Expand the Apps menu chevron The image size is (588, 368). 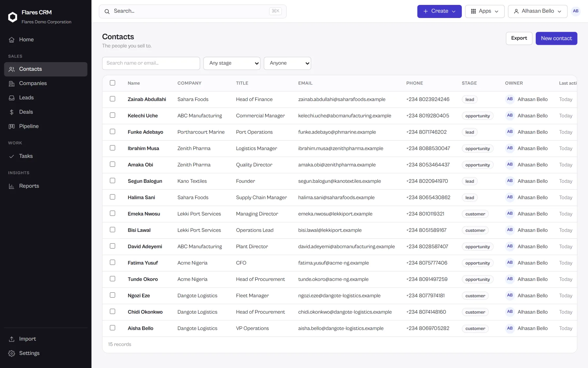[497, 11]
